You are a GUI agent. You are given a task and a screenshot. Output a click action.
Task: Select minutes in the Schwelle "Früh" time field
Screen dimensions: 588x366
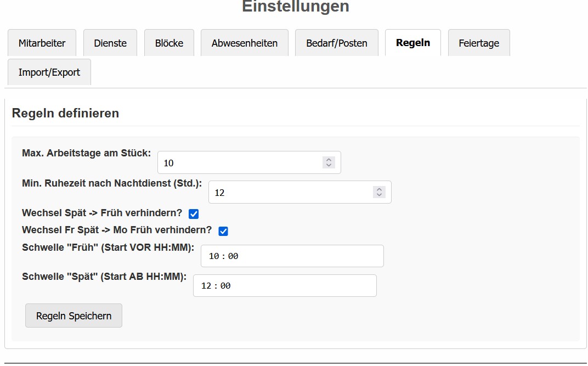tap(233, 256)
